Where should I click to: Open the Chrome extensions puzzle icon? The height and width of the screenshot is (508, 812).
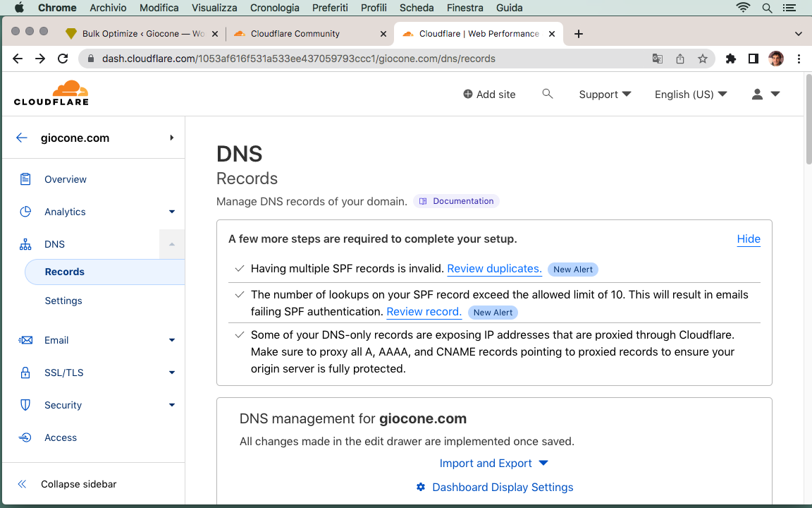pos(731,59)
